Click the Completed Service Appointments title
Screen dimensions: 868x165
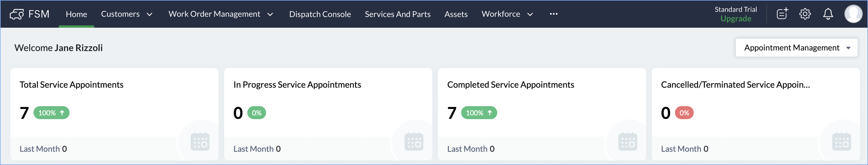(x=510, y=85)
